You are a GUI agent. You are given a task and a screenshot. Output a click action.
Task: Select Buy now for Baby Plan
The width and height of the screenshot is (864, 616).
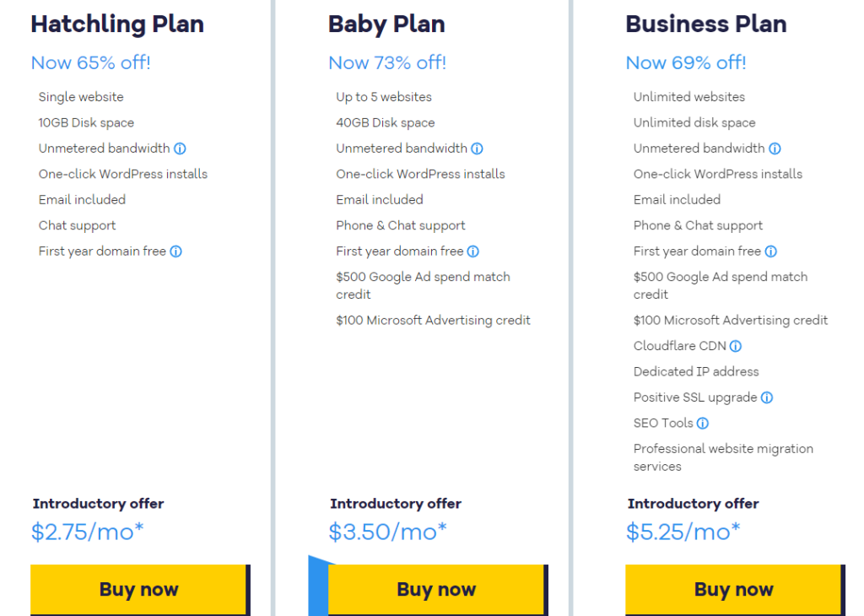point(438,590)
